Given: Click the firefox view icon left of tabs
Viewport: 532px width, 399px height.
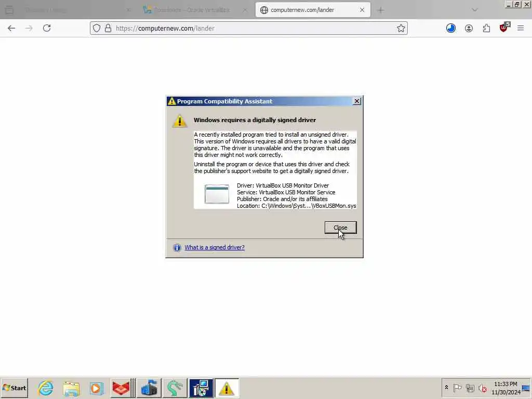Looking at the screenshot, I should 9,10.
